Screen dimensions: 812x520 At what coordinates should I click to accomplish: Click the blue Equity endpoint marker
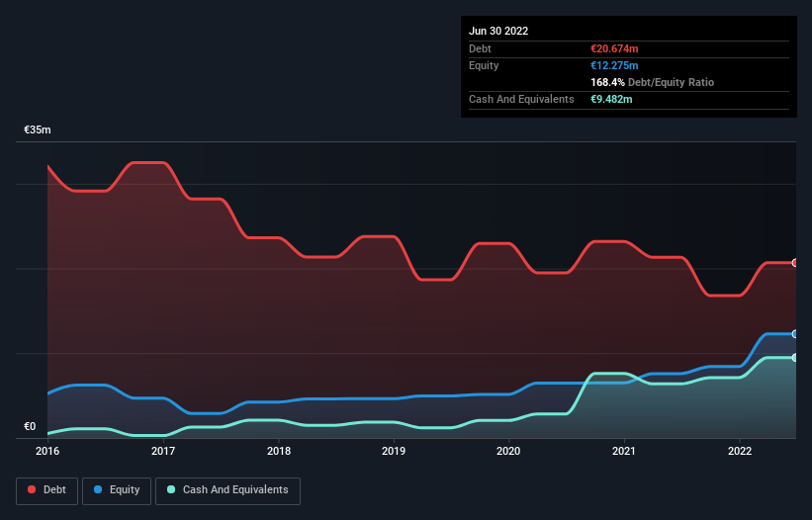(795, 334)
